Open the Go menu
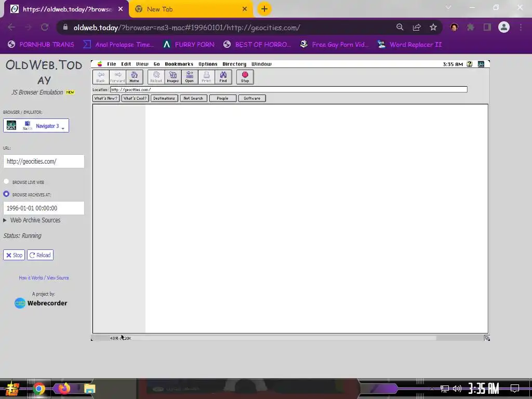This screenshot has width=532, height=399. click(x=157, y=64)
